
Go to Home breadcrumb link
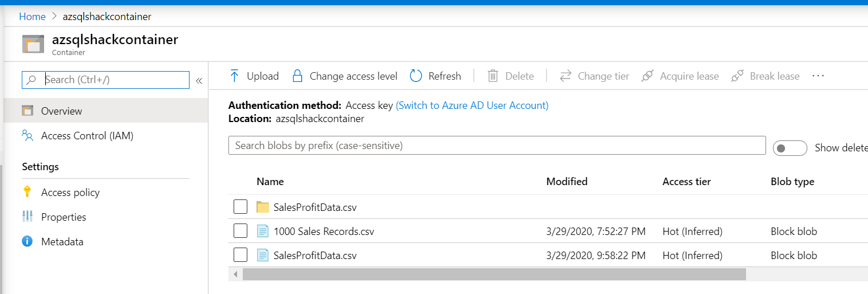[32, 17]
